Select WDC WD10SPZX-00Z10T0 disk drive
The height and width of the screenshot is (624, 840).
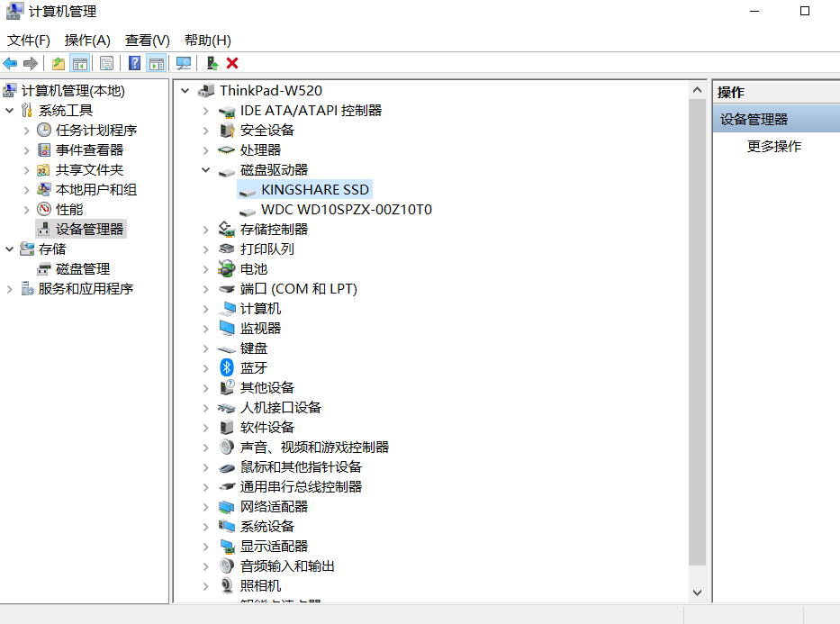tap(346, 210)
